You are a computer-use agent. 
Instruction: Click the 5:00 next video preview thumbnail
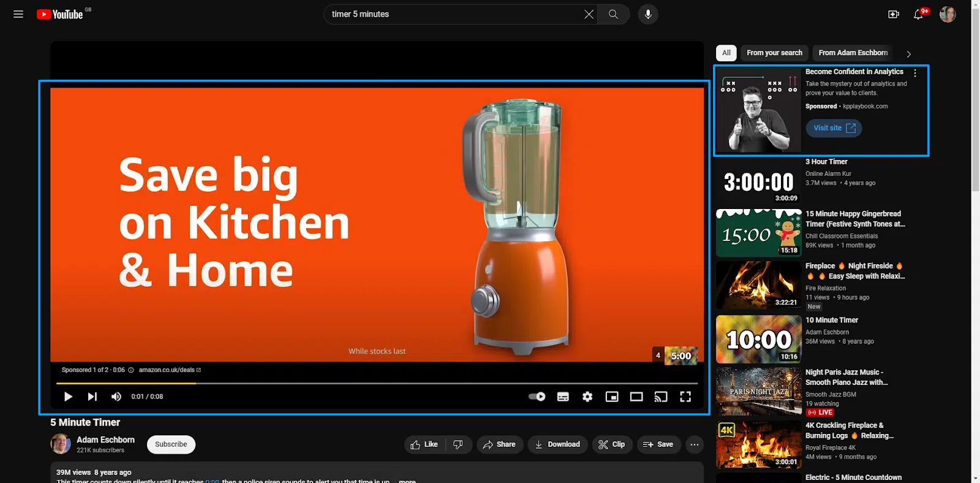point(680,356)
